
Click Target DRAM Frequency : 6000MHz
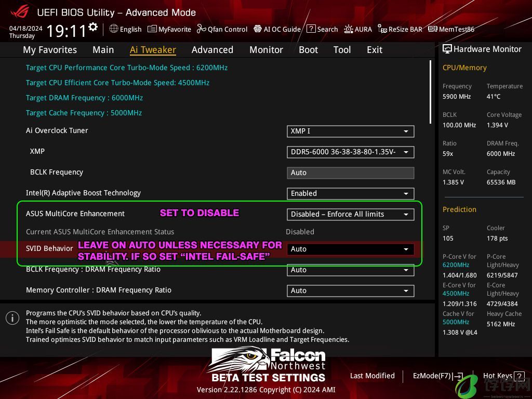[84, 98]
